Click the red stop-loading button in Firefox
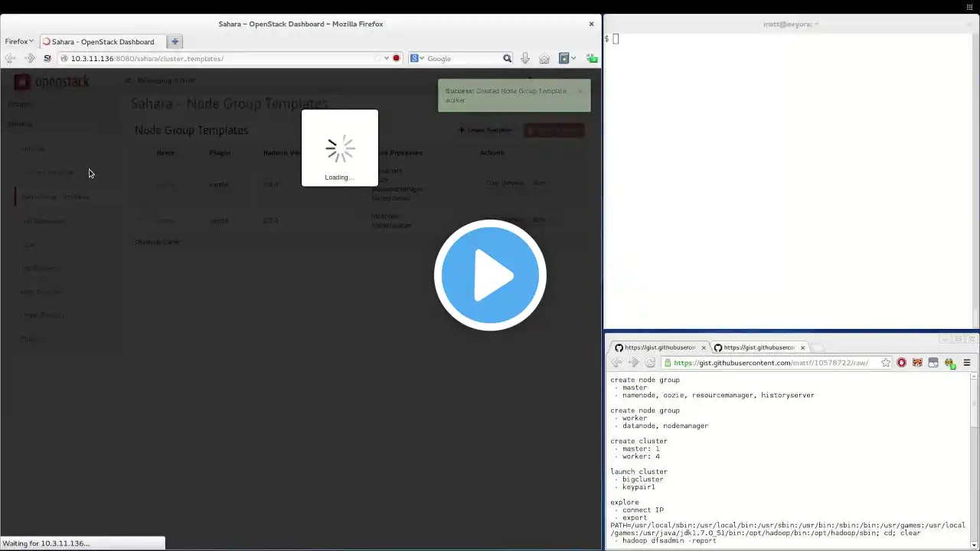The height and width of the screenshot is (551, 980). (x=396, y=58)
